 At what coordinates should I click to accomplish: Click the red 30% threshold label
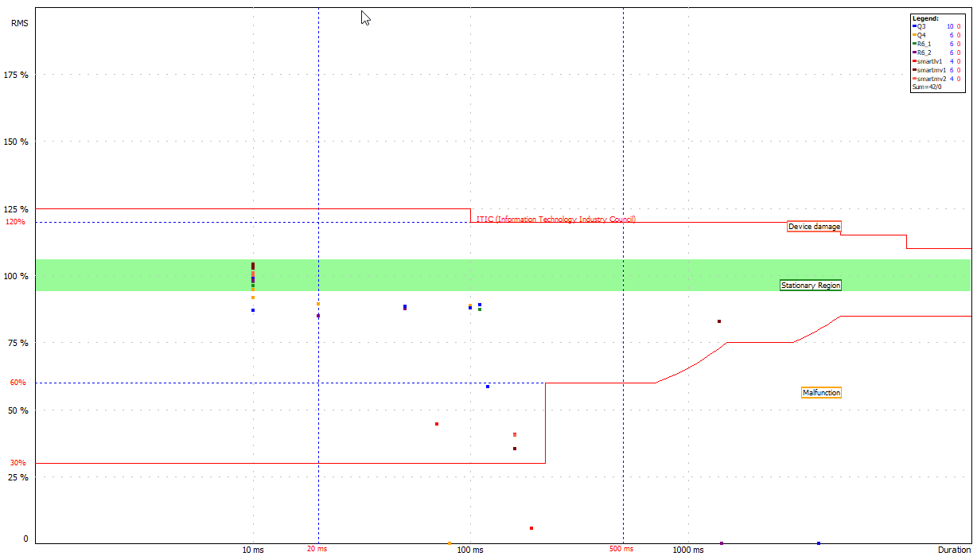[x=18, y=462]
